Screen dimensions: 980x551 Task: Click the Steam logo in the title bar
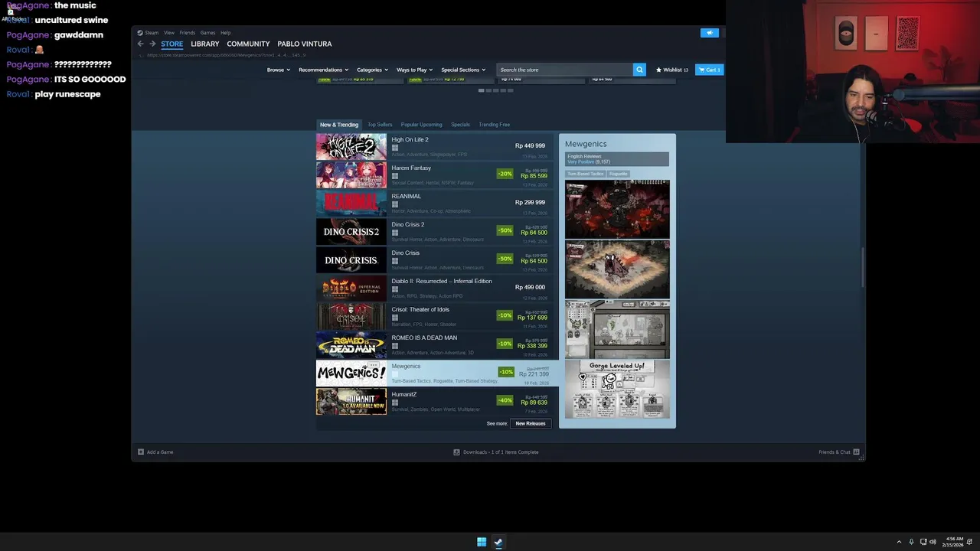pos(140,33)
